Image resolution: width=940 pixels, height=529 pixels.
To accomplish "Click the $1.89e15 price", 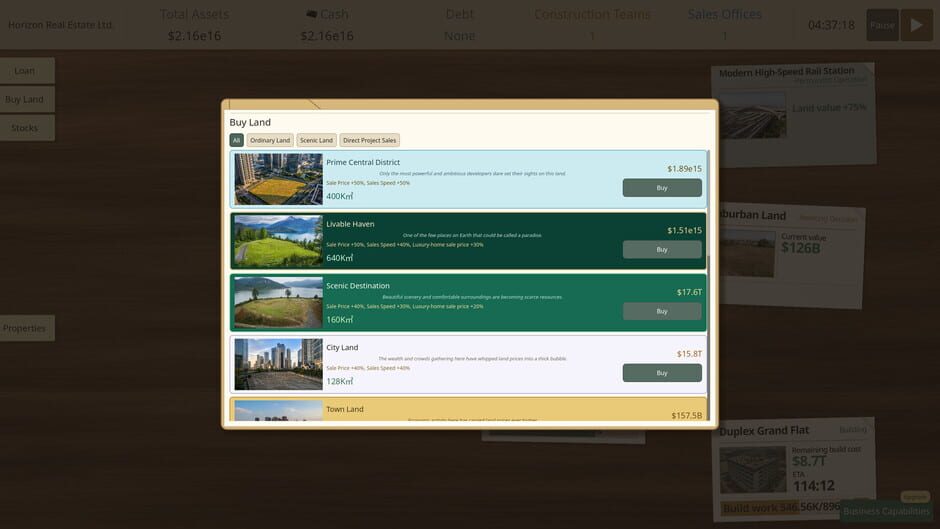I will click(x=684, y=169).
